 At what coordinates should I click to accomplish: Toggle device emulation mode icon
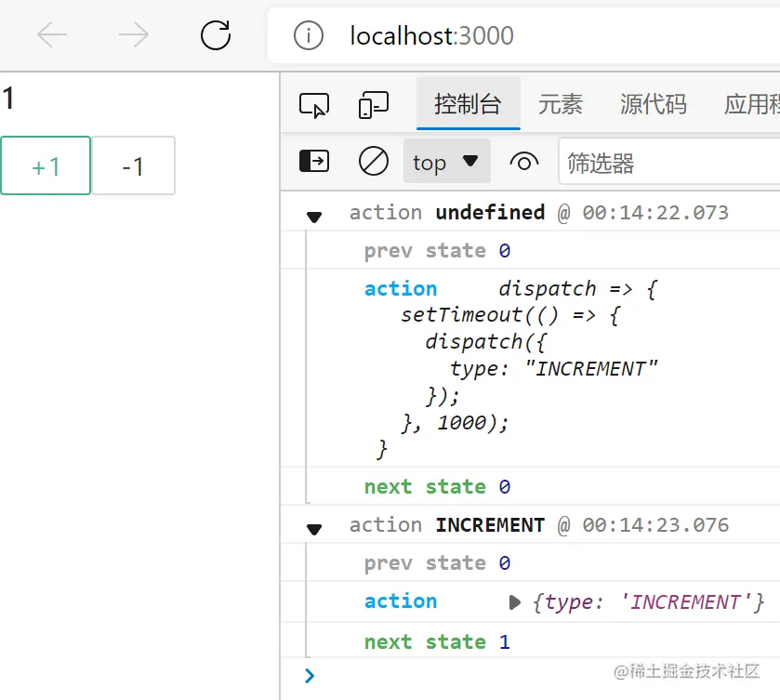pos(373,105)
